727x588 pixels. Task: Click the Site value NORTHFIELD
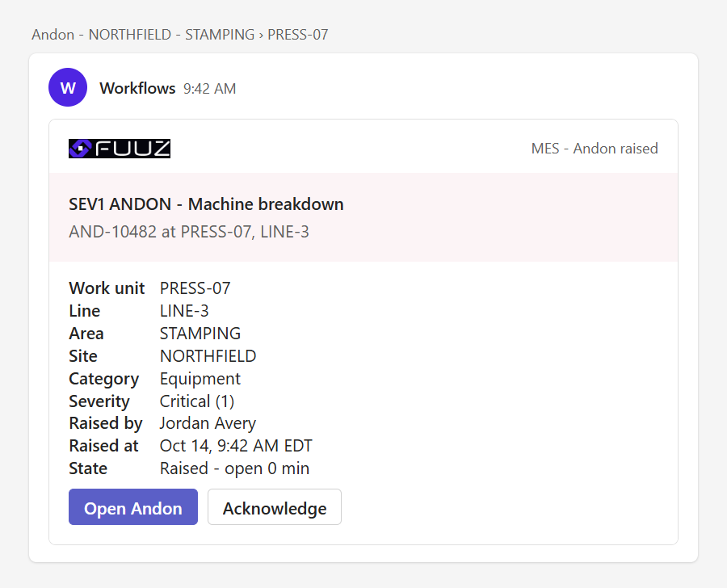click(208, 356)
